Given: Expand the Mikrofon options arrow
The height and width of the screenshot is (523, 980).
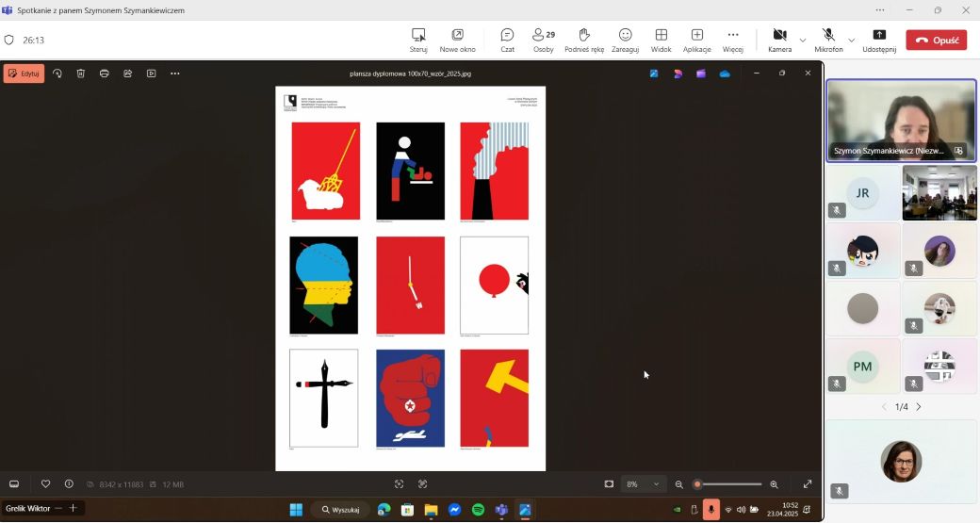Looking at the screenshot, I should point(852,40).
